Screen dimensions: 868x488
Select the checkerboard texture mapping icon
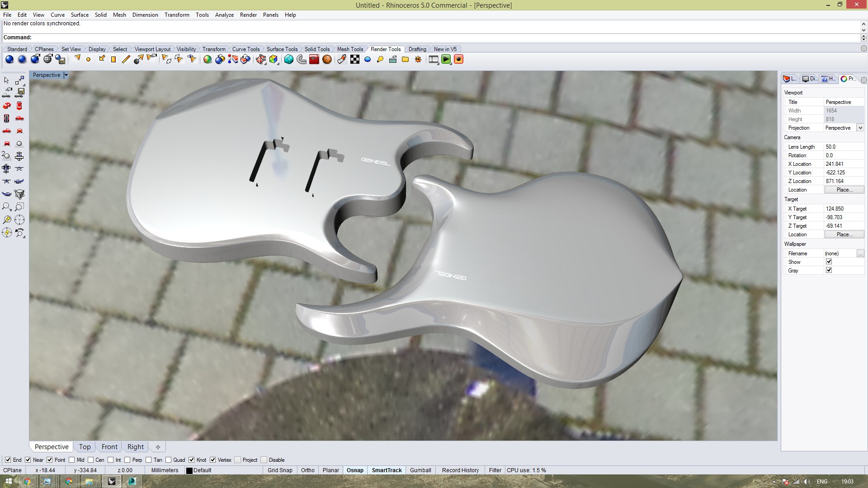tap(355, 59)
